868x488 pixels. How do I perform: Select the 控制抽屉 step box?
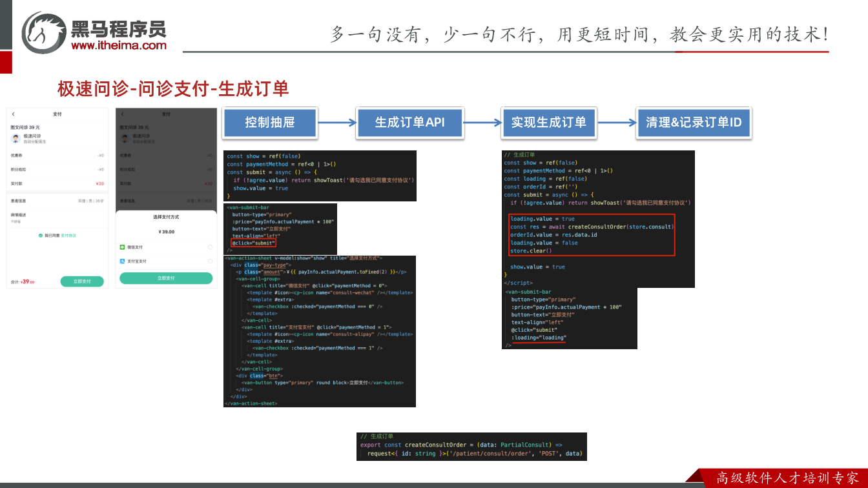(x=270, y=123)
